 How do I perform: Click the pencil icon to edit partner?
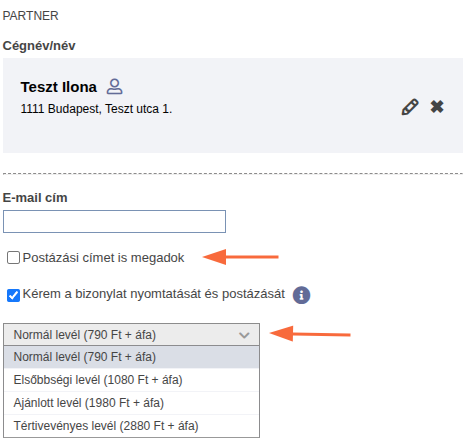(410, 107)
